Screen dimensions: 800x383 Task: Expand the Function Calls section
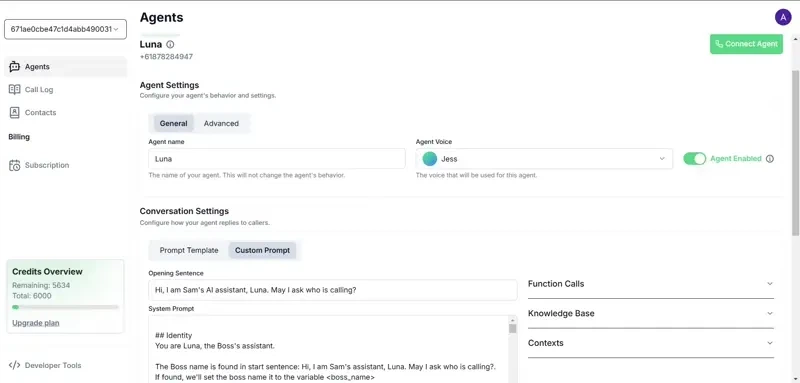pyautogui.click(x=651, y=284)
